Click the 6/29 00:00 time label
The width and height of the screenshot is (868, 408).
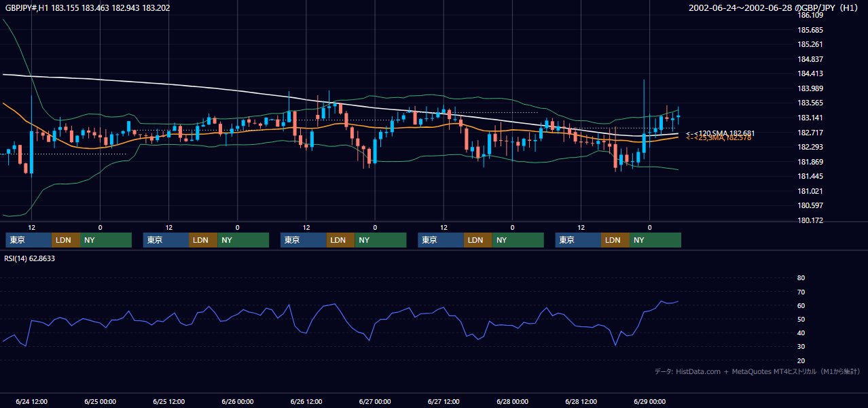click(650, 401)
